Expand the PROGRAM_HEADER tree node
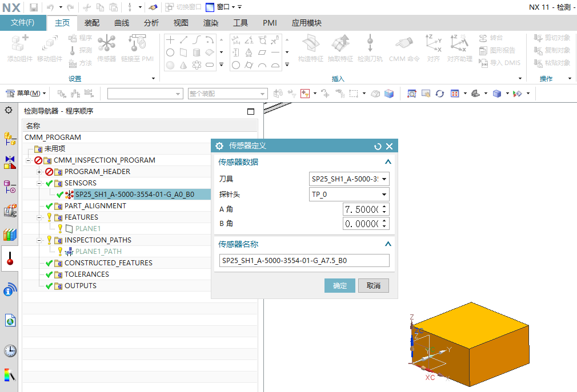Viewport: 577px width, 392px height. (x=39, y=172)
